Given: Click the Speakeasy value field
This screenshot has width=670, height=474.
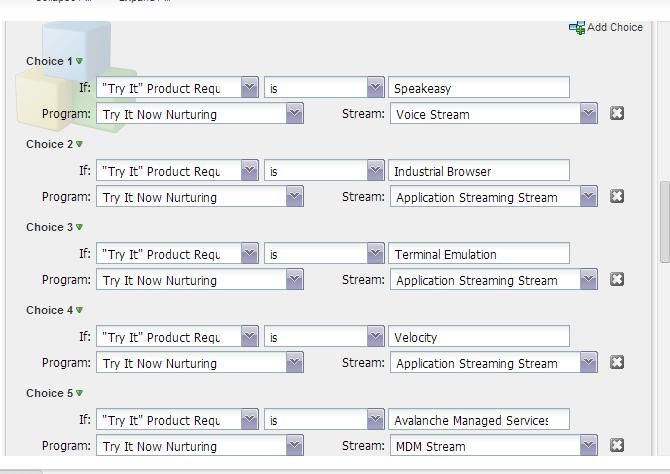Looking at the screenshot, I should click(478, 88).
